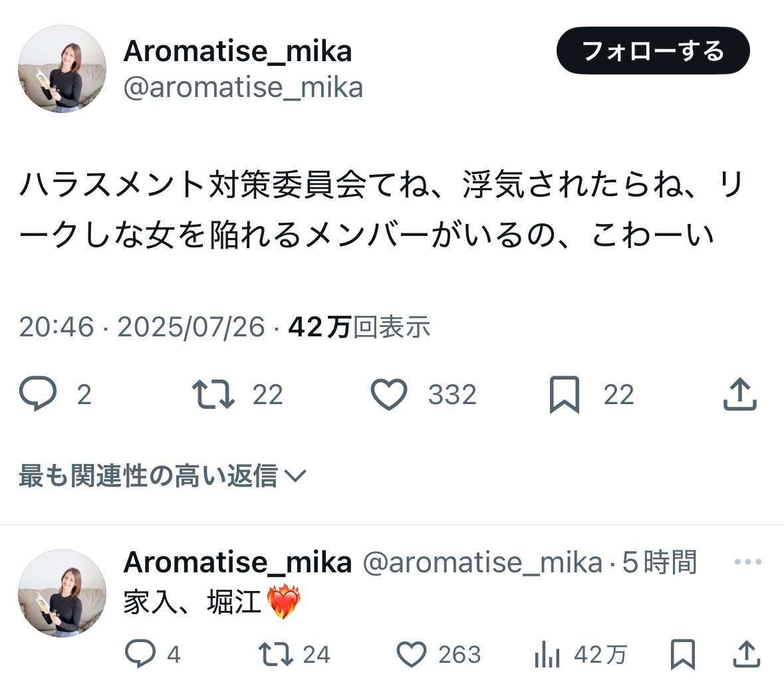Share the reply tweet
The image size is (784, 688).
tap(746, 654)
